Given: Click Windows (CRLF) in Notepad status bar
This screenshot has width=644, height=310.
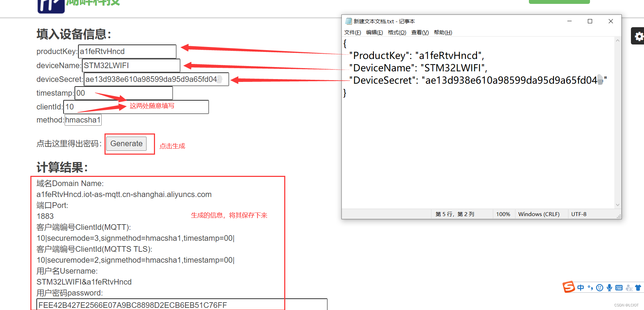Looking at the screenshot, I should point(539,214).
